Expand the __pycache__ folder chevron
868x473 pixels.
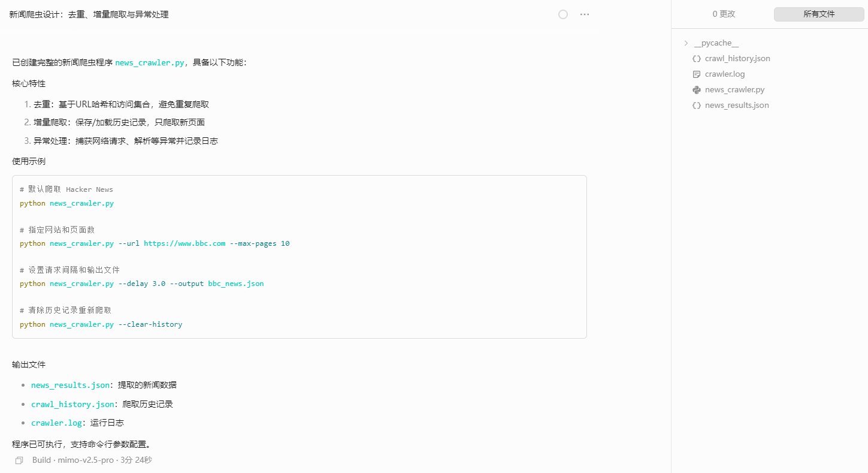[x=686, y=43]
